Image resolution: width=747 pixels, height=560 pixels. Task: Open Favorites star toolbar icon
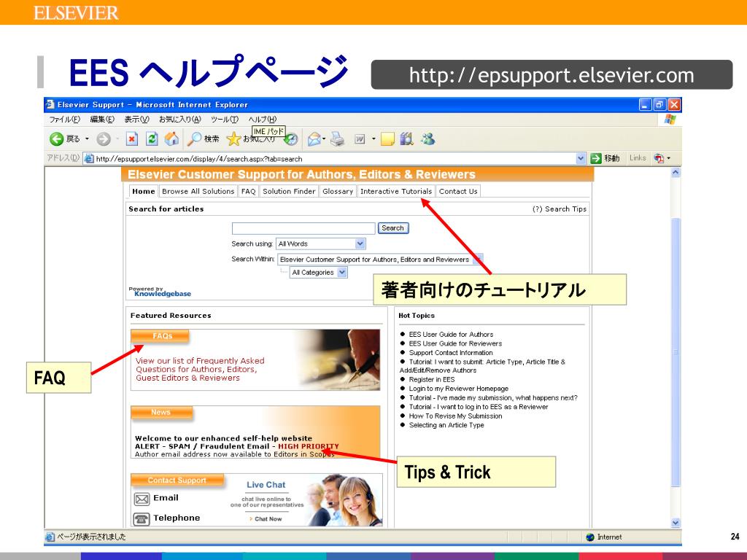(233, 139)
